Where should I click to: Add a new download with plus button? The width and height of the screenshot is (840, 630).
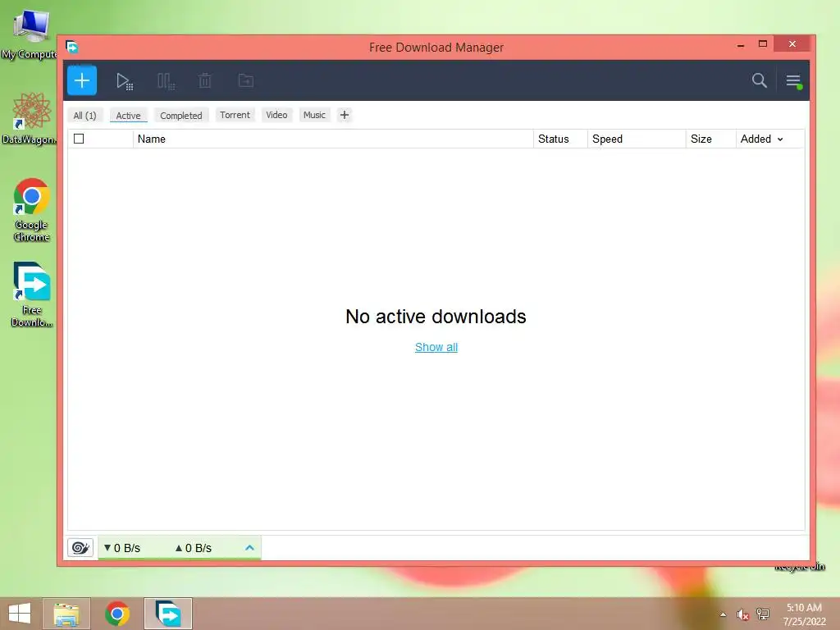(82, 80)
